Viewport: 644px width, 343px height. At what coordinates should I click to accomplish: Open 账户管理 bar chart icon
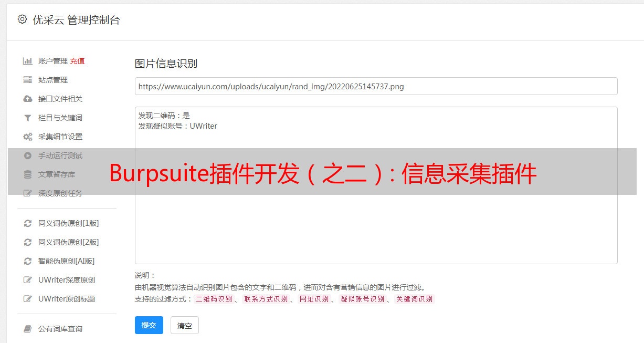[28, 61]
